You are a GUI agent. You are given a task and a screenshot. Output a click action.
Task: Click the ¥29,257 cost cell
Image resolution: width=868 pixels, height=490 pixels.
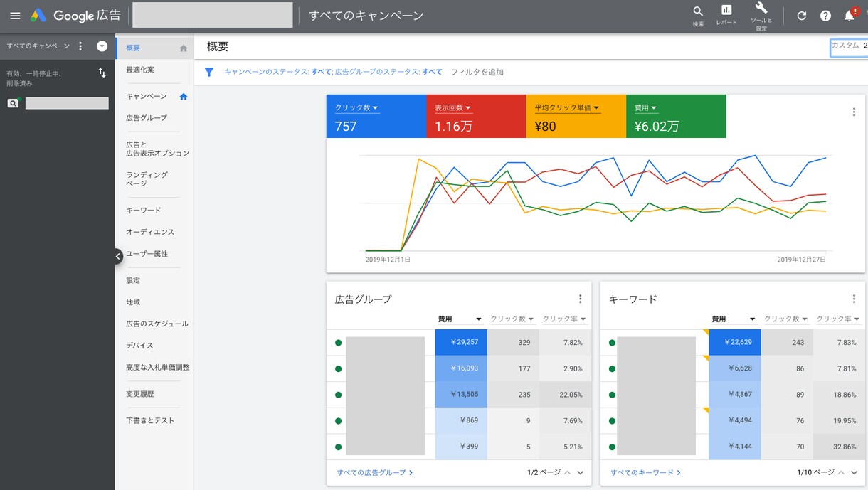pyautogui.click(x=461, y=342)
